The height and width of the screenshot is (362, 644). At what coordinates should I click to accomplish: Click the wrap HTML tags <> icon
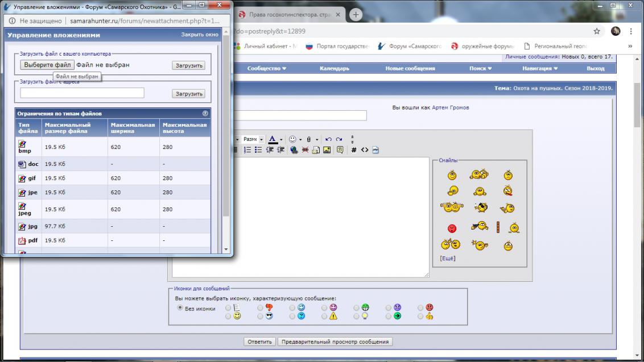pyautogui.click(x=365, y=150)
